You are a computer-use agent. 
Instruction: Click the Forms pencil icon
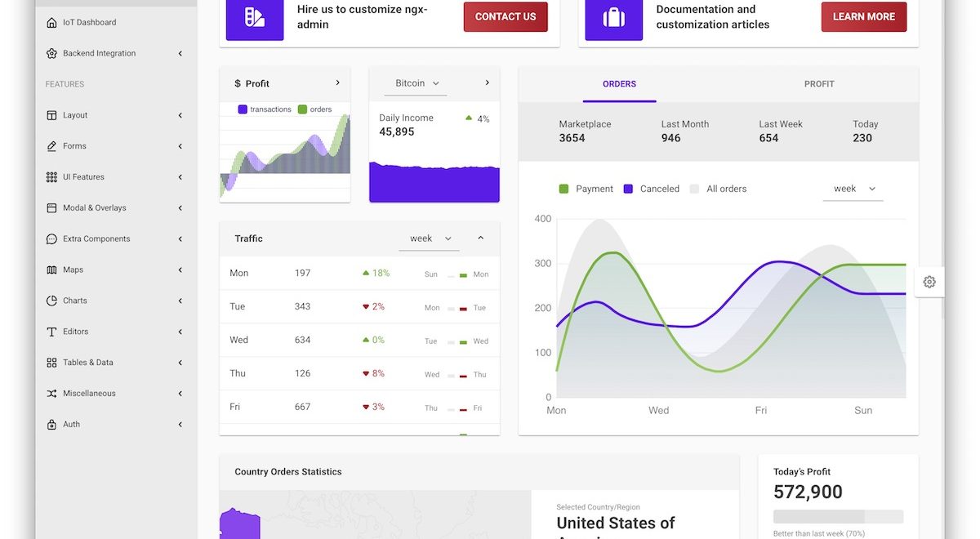[x=51, y=146]
